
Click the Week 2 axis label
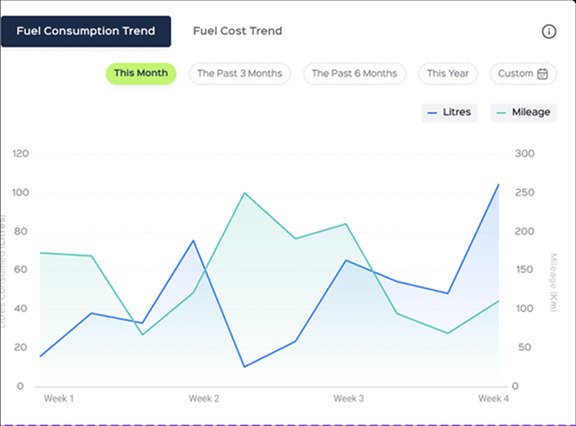pos(204,398)
